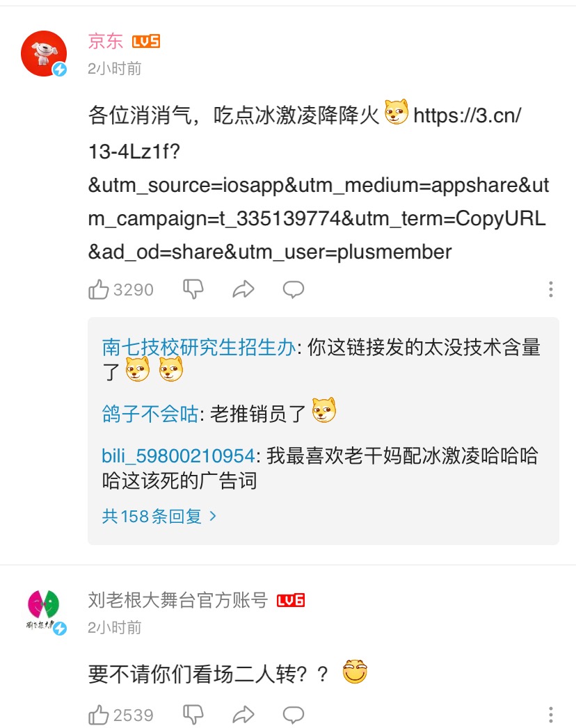The image size is (576, 728).
Task: Open the more options dots on 刘老根大舞台 comment
Action: [x=551, y=715]
